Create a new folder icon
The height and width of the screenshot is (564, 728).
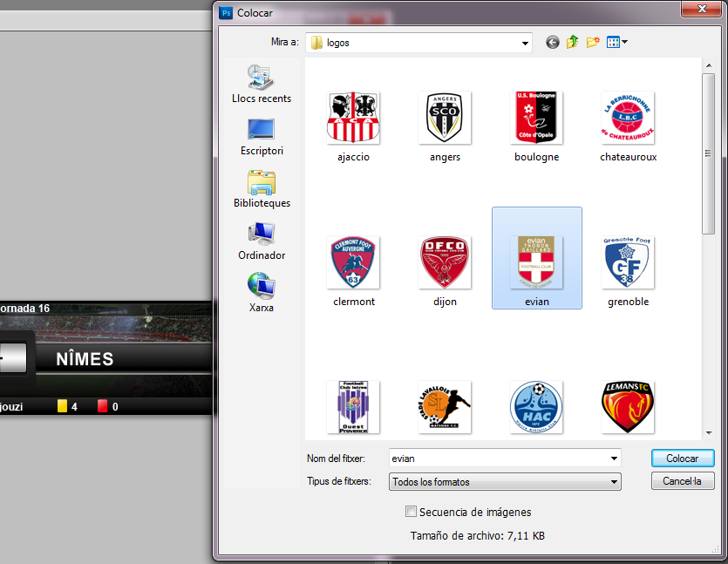[x=593, y=42]
